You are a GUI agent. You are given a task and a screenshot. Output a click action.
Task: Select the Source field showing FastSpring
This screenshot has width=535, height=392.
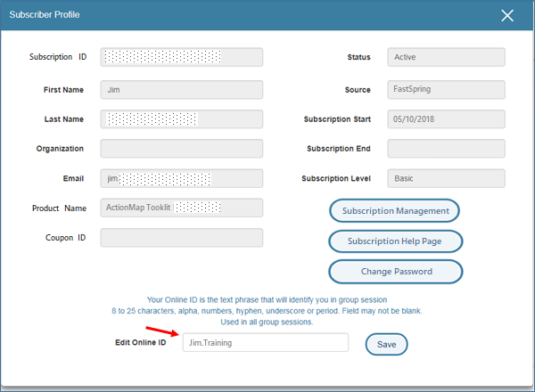click(446, 90)
